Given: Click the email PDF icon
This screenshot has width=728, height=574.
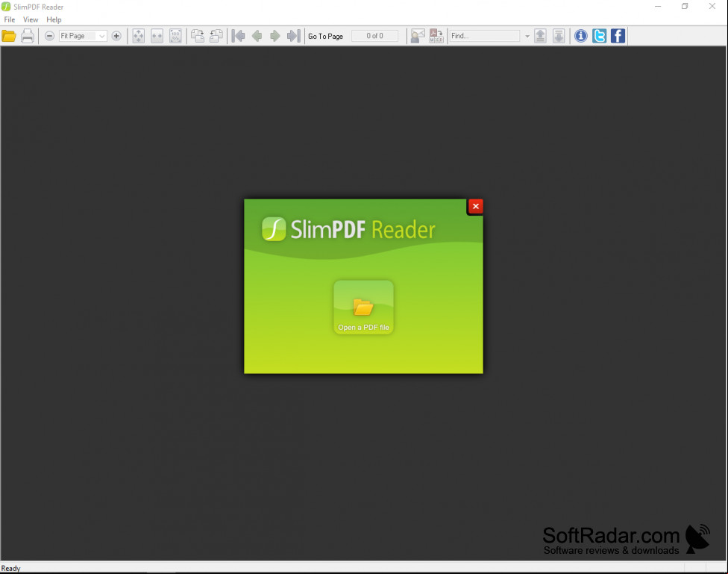Looking at the screenshot, I should [418, 36].
